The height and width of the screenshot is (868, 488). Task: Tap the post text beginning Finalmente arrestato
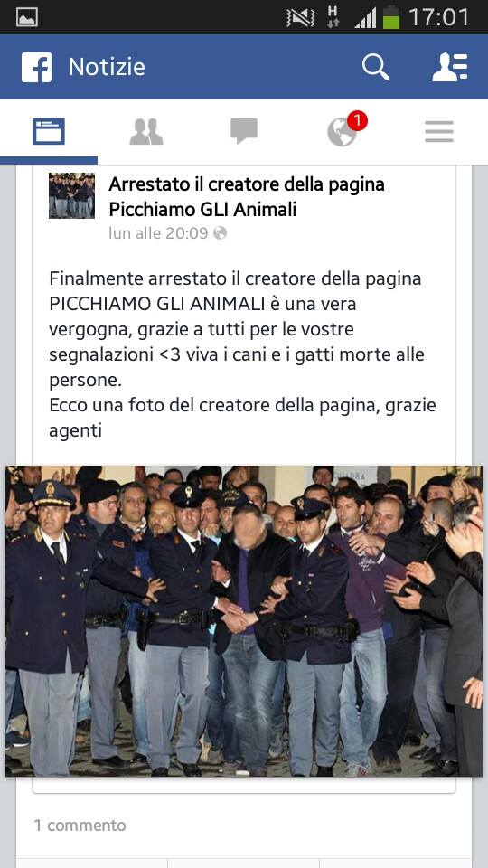point(242,354)
